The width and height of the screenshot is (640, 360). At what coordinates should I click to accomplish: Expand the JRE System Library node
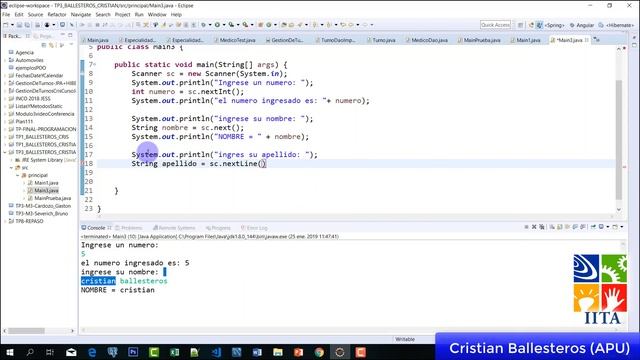[12, 160]
